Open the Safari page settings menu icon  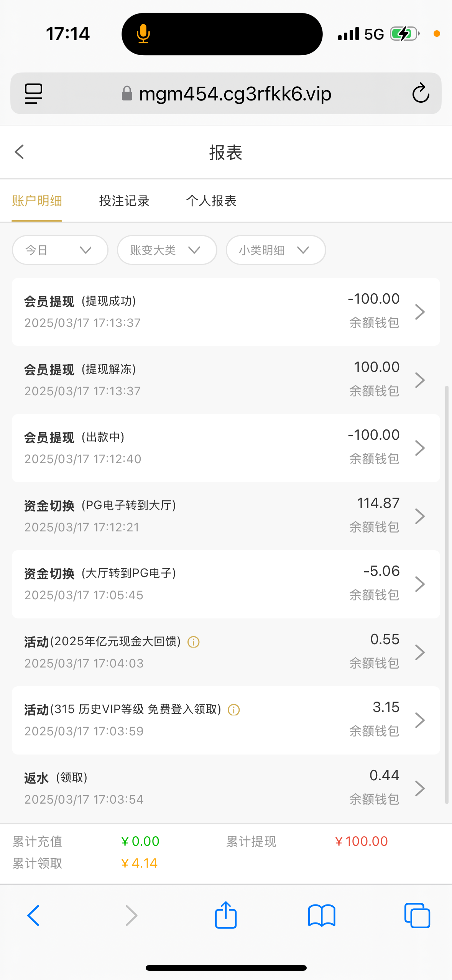click(x=33, y=93)
